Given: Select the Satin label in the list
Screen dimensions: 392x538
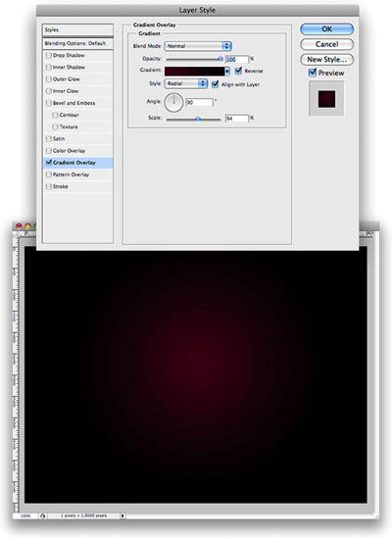Looking at the screenshot, I should pos(59,138).
